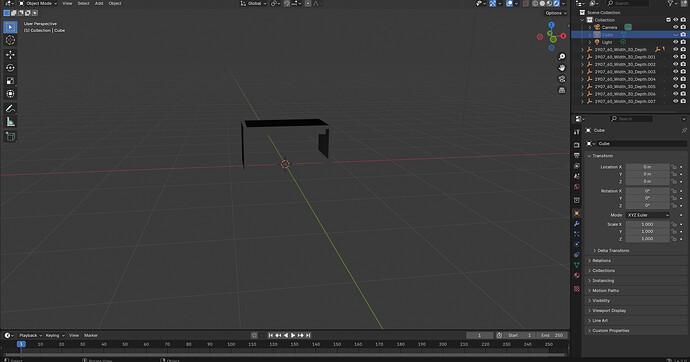Open the Object Data mesh tab

tap(576, 265)
